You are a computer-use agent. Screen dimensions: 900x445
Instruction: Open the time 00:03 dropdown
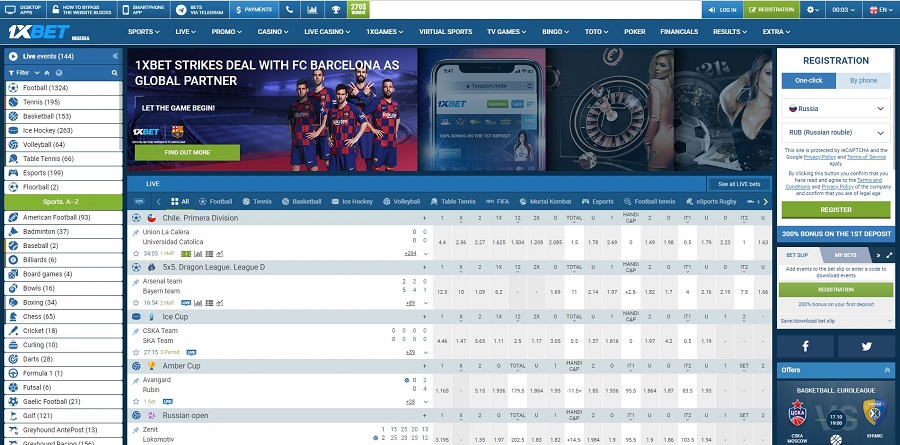(844, 10)
